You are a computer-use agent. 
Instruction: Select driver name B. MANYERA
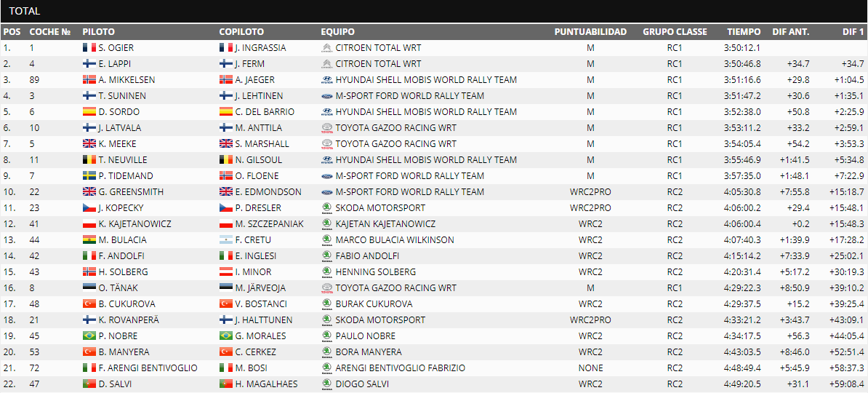click(124, 352)
